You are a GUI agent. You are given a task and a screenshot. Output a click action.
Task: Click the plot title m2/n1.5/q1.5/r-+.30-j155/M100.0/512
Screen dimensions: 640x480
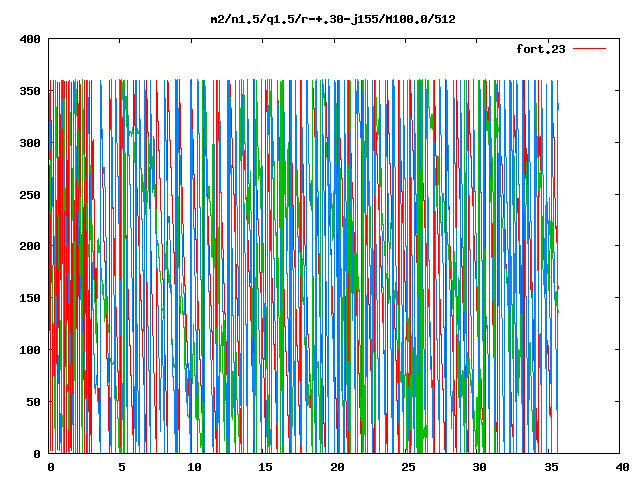tap(333, 19)
